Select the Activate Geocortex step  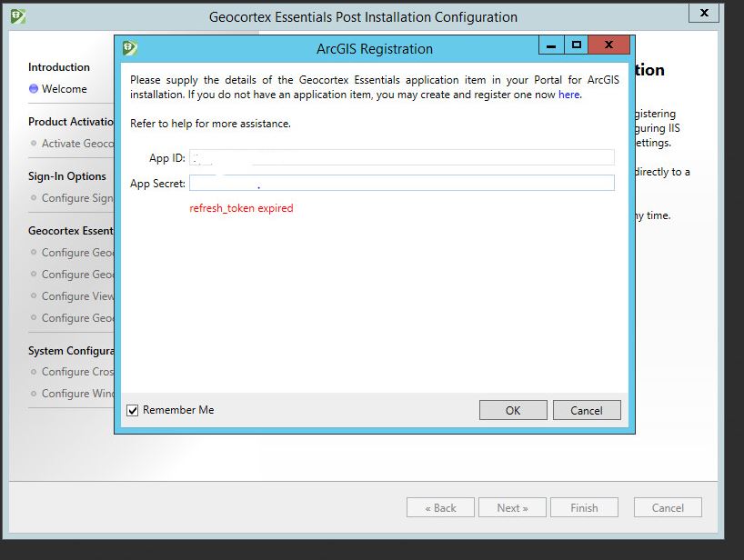click(x=77, y=144)
